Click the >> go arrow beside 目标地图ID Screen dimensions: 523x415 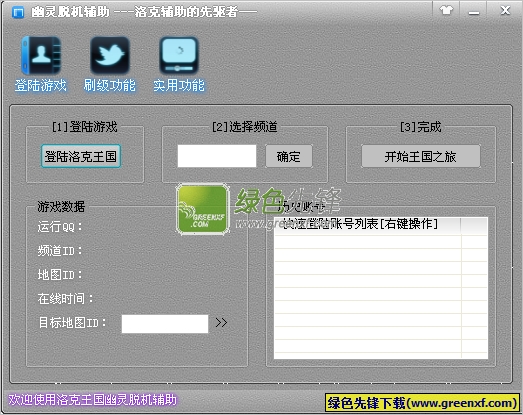tap(221, 323)
